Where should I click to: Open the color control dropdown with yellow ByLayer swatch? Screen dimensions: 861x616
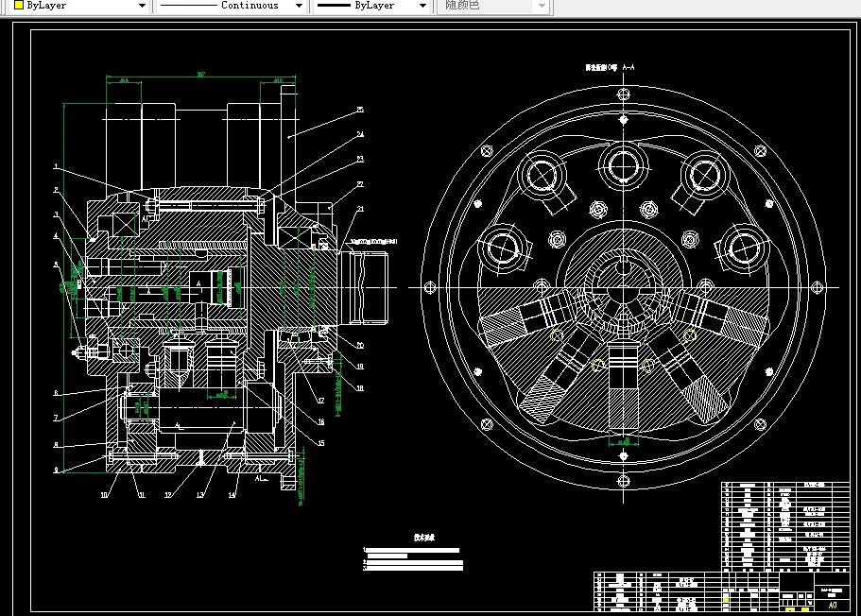pos(80,6)
